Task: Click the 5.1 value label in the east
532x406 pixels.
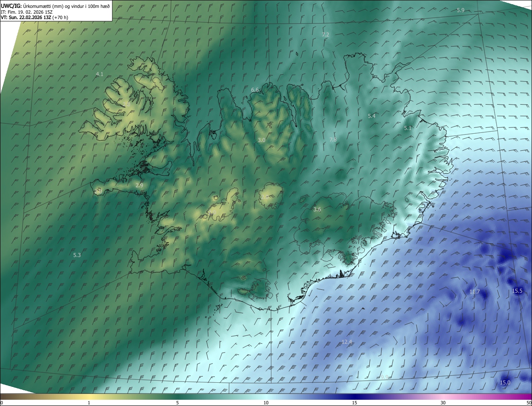Action: (408, 128)
